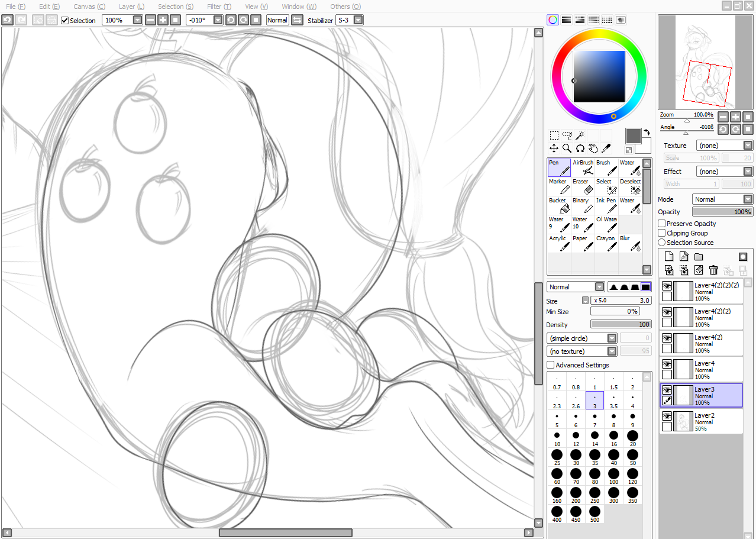Choose the move layer tool

point(554,149)
